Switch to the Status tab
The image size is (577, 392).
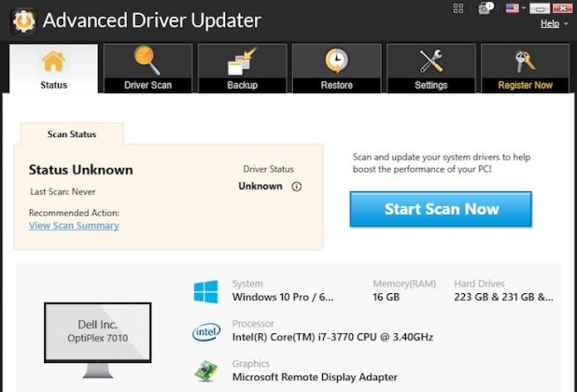54,68
